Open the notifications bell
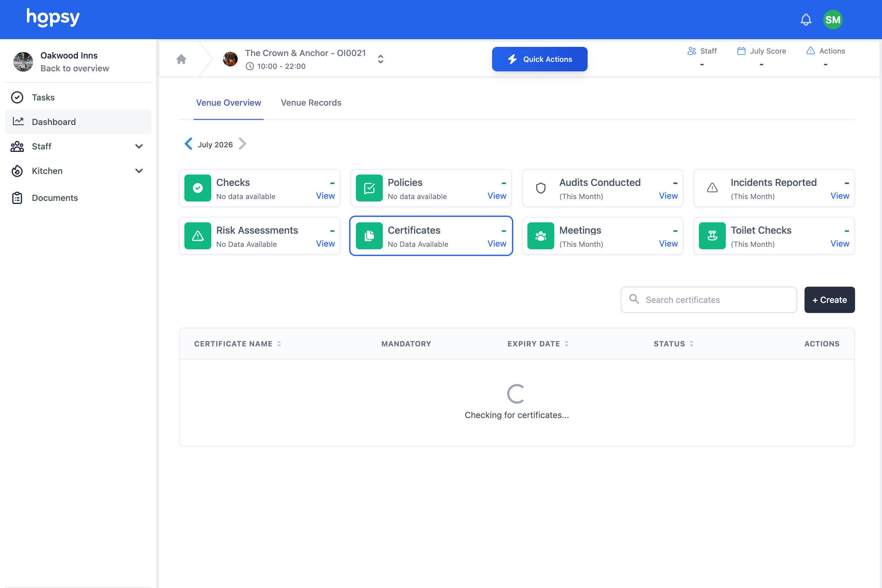 [805, 20]
